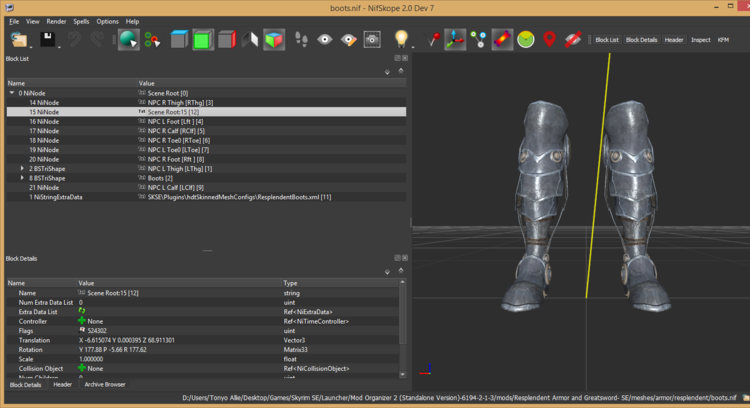Open the Render menu

[56, 21]
